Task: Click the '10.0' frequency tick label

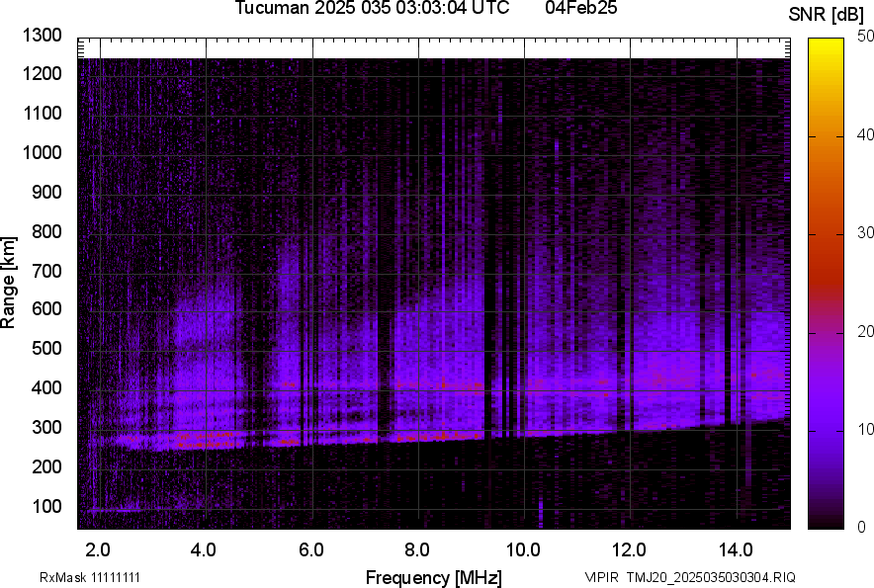Action: [523, 550]
